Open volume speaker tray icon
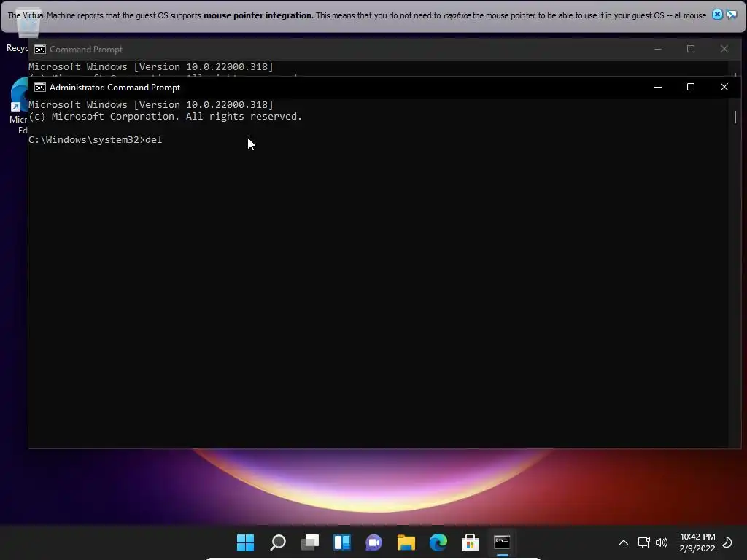747x560 pixels. [662, 542]
